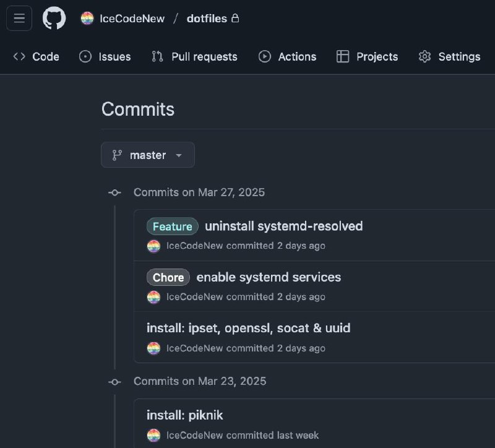
Task: Select the Issues circle-dot icon
Action: click(x=85, y=56)
